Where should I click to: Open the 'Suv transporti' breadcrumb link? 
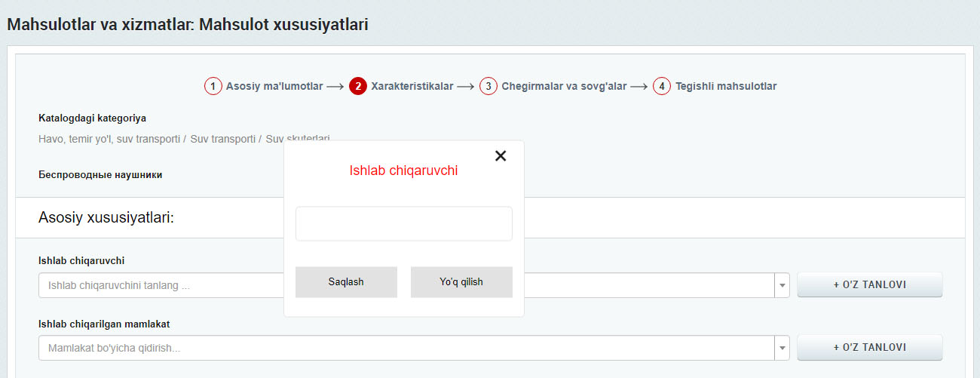[222, 139]
